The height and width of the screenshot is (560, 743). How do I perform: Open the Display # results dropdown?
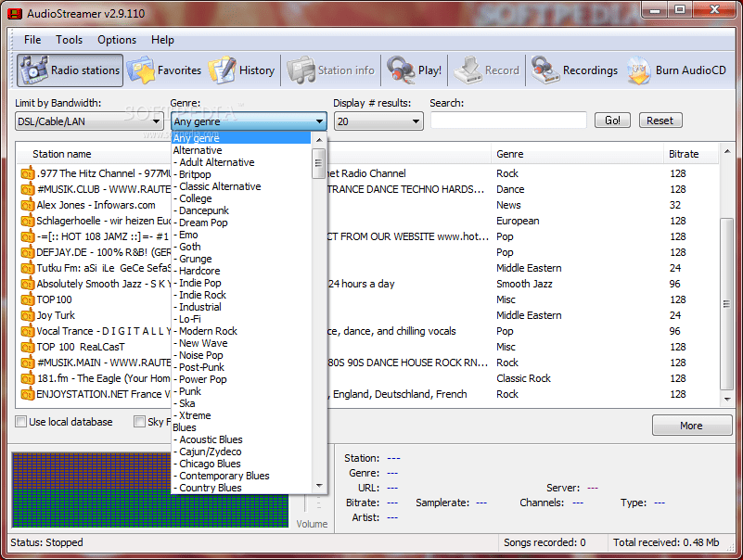point(378,121)
